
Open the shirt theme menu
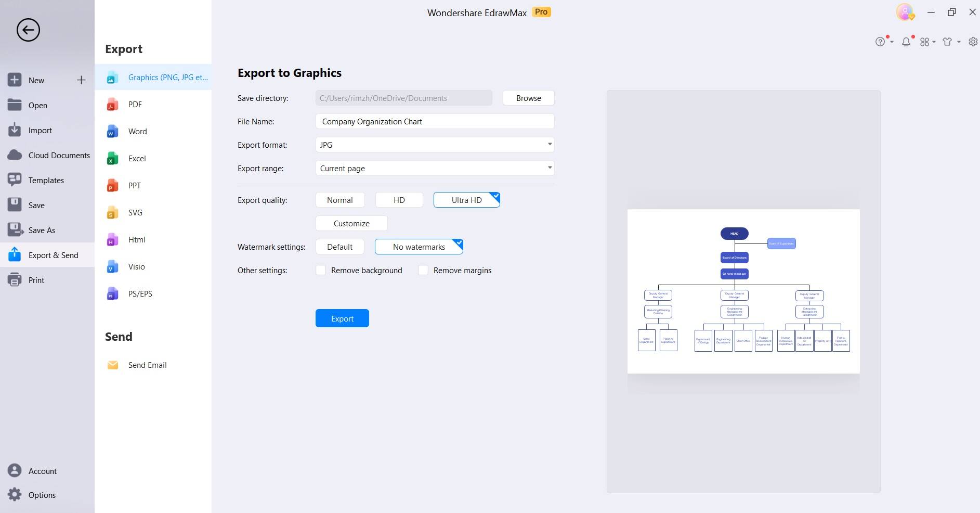[x=951, y=42]
